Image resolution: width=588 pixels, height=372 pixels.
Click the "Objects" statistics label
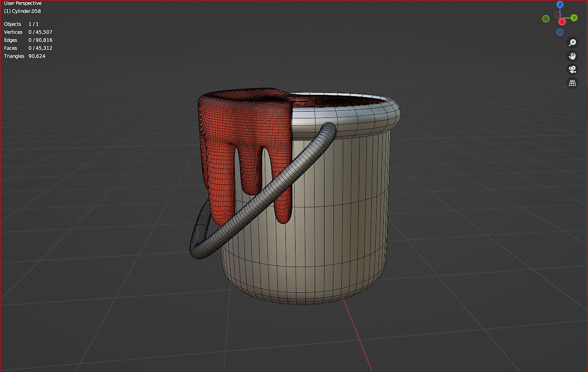pos(13,24)
